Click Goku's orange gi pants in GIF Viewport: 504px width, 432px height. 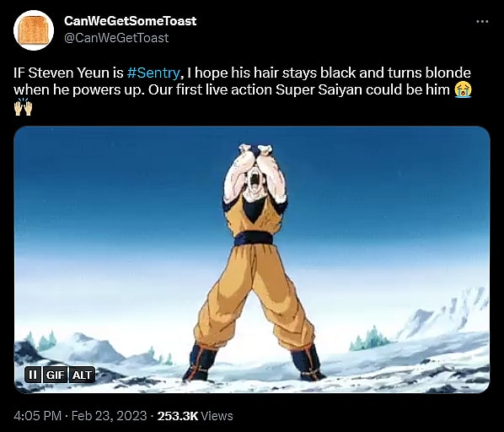point(254,296)
